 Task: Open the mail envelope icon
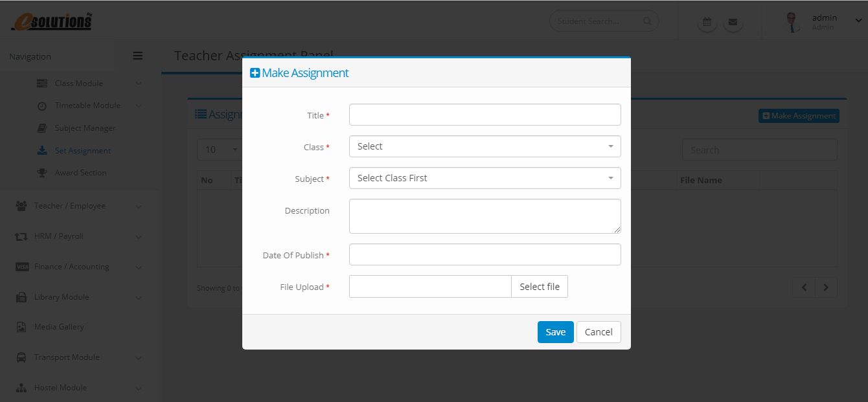[x=733, y=22]
